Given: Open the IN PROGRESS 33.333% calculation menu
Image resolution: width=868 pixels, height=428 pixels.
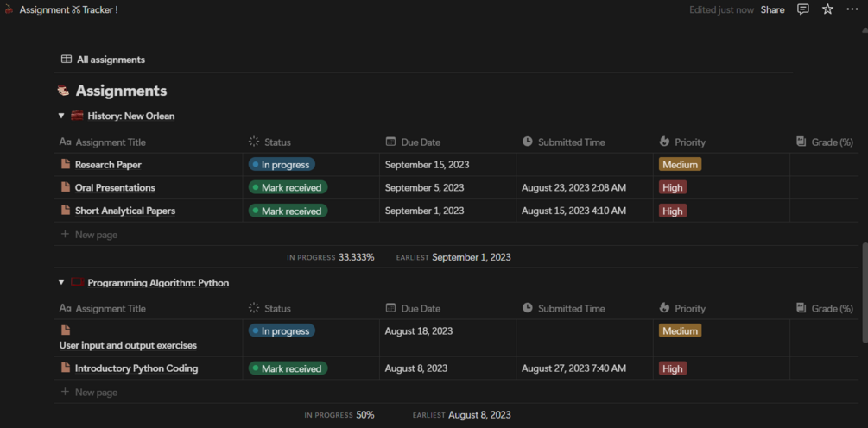Looking at the screenshot, I should coord(331,257).
